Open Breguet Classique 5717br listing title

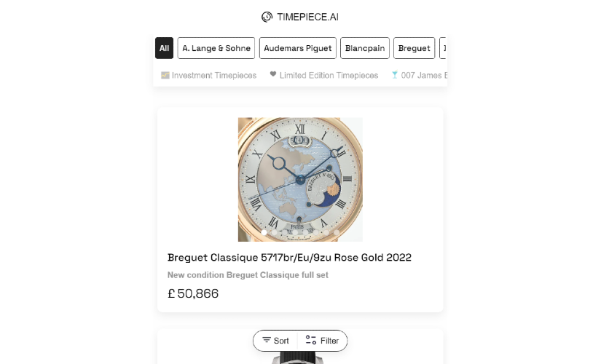[x=289, y=258]
